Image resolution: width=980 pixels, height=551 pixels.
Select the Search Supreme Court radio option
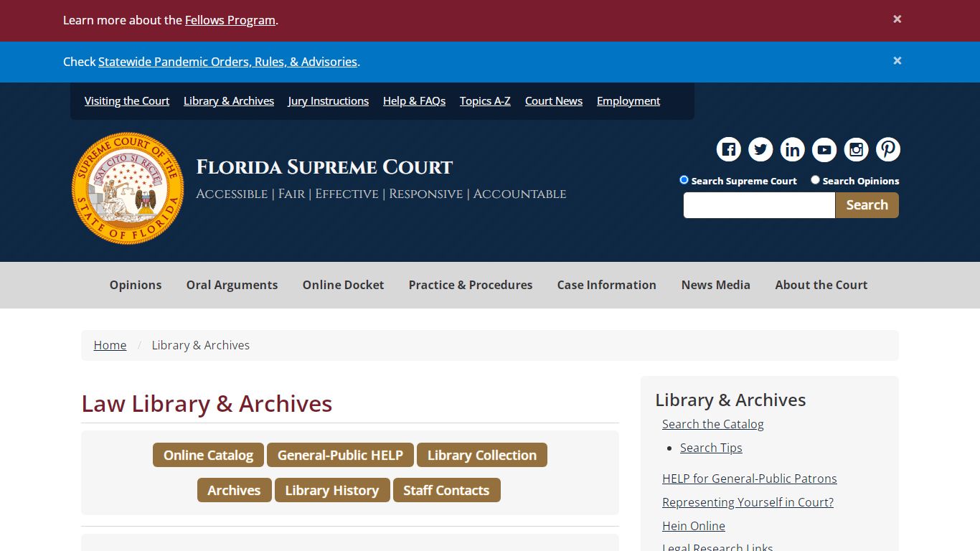tap(684, 180)
